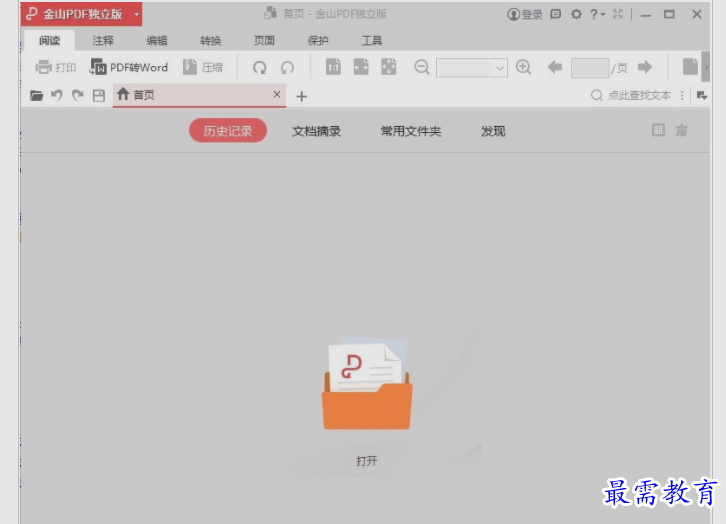This screenshot has width=726, height=524.
Task: Rotate page counterclockwise icon
Action: [287, 68]
